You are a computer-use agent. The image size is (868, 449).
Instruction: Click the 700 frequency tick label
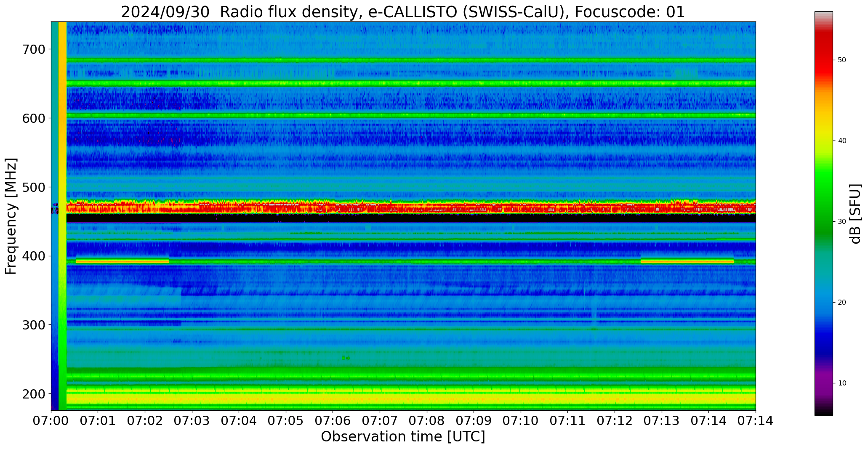tap(33, 49)
